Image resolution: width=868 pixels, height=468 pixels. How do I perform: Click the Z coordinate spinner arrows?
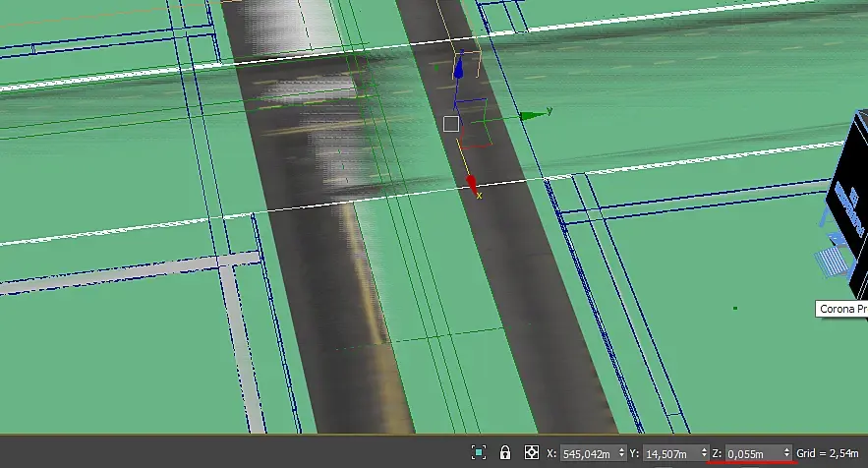tap(786, 453)
